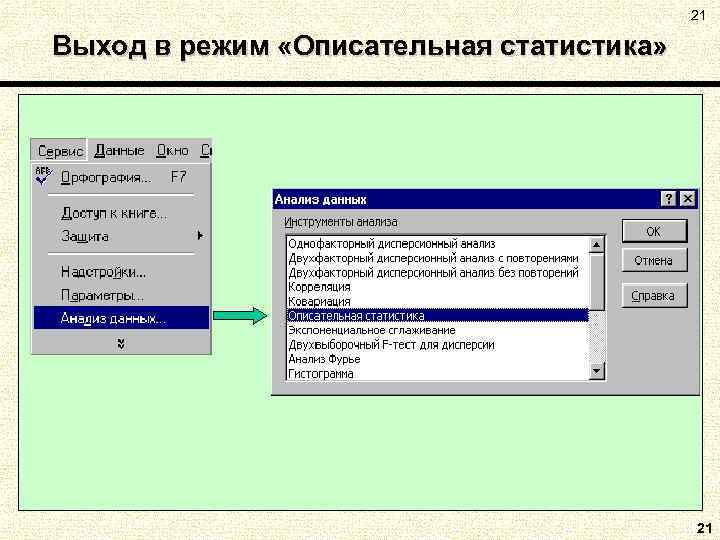Select Анализ данных menu entry
The height and width of the screenshot is (540, 720).
(x=122, y=318)
